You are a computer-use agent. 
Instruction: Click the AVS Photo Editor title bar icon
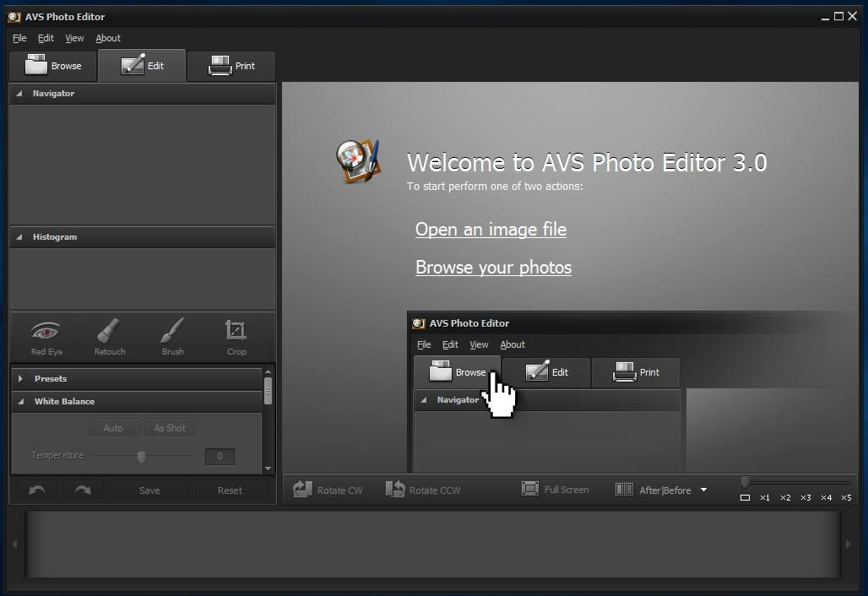14,17
